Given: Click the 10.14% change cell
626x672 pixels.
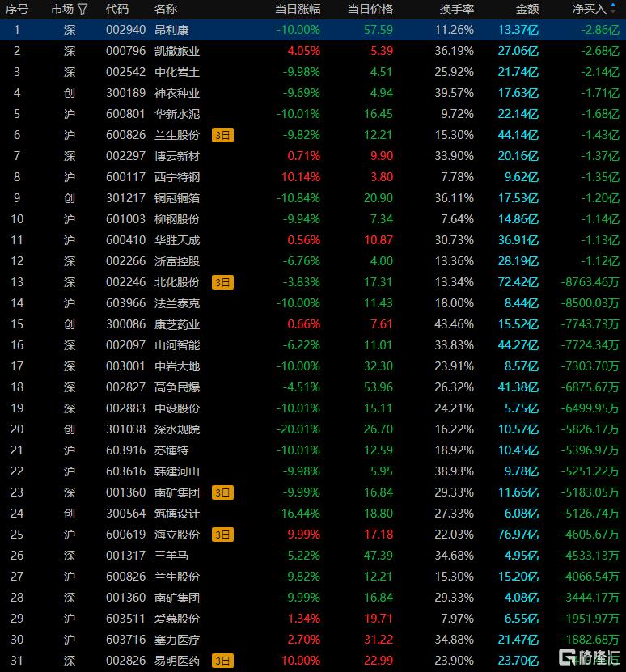Looking at the screenshot, I should [301, 177].
